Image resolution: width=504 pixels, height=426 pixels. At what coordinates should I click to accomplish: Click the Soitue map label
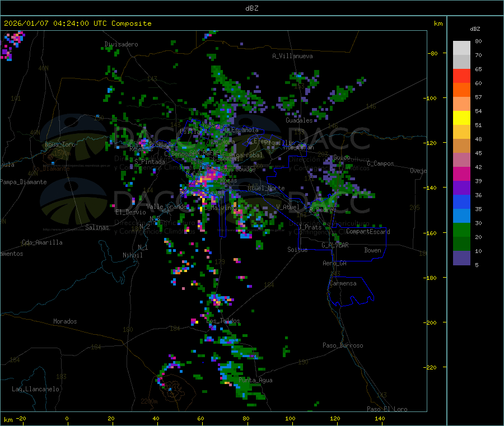click(297, 250)
